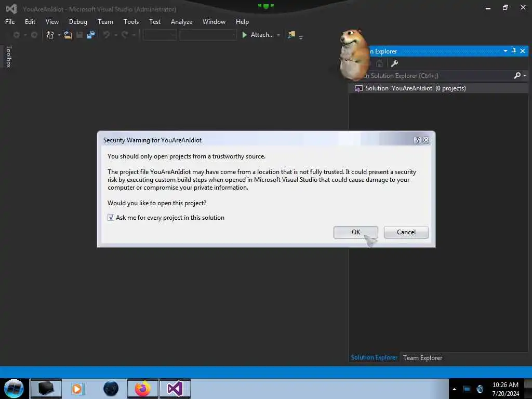The image size is (532, 399).
Task: Open the Team menu
Action: pos(105,22)
